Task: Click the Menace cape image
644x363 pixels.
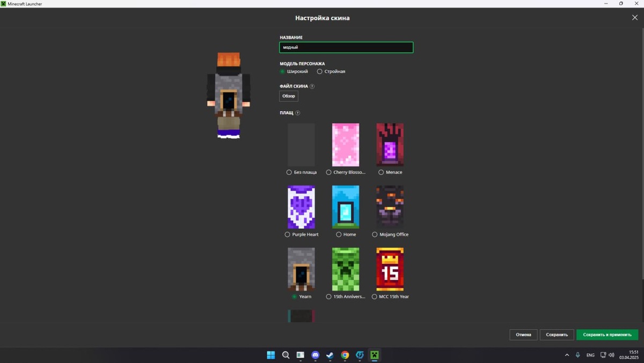Action: 390,145
